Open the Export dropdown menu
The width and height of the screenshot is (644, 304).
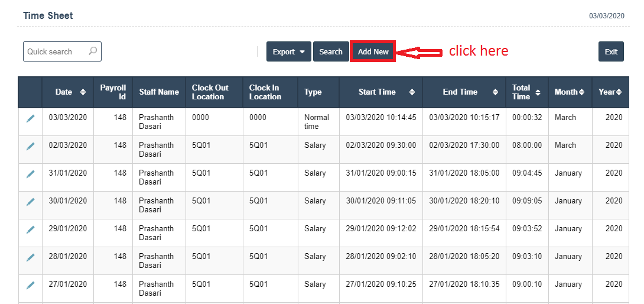click(289, 52)
